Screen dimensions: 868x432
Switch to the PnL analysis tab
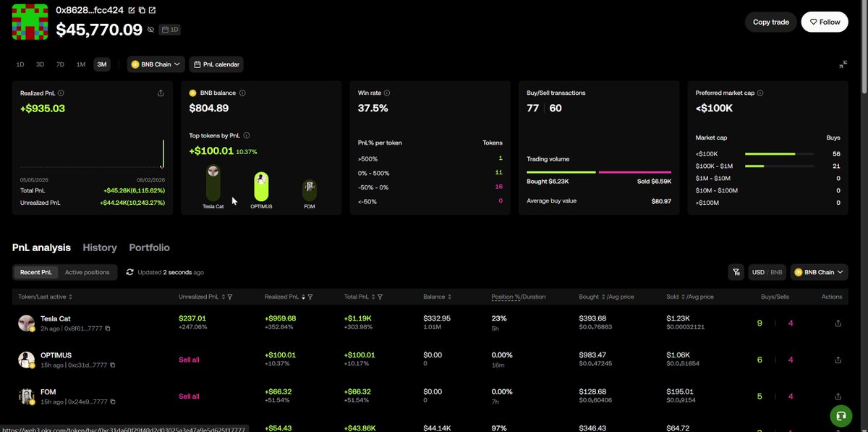42,247
